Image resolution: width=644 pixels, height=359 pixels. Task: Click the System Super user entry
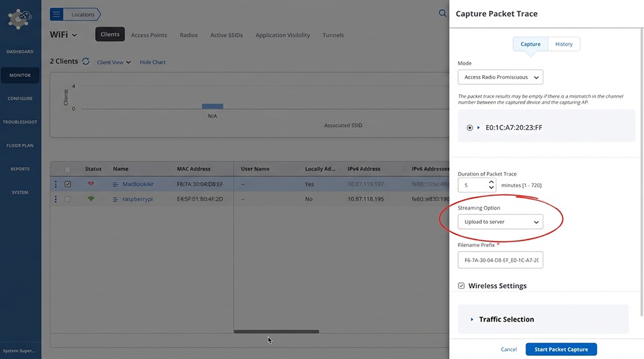pyautogui.click(x=19, y=351)
